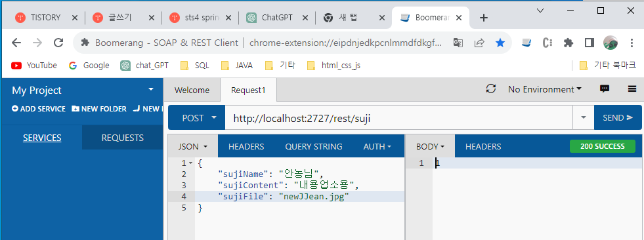
Task: Open the YouTube bookmark
Action: click(34, 65)
